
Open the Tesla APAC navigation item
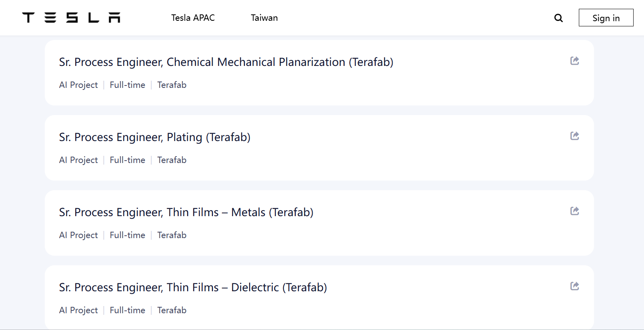tap(193, 18)
